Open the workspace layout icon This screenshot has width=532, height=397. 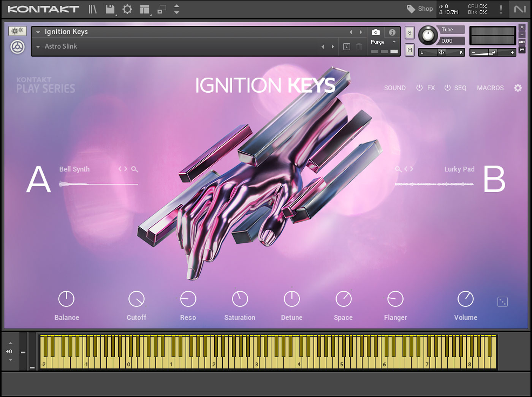[x=144, y=9]
